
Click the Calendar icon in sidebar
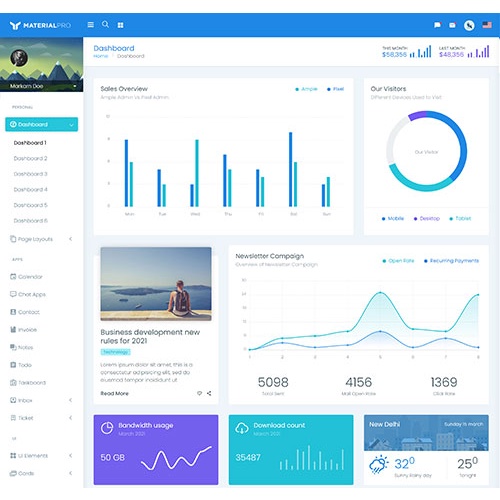pyautogui.click(x=13, y=276)
